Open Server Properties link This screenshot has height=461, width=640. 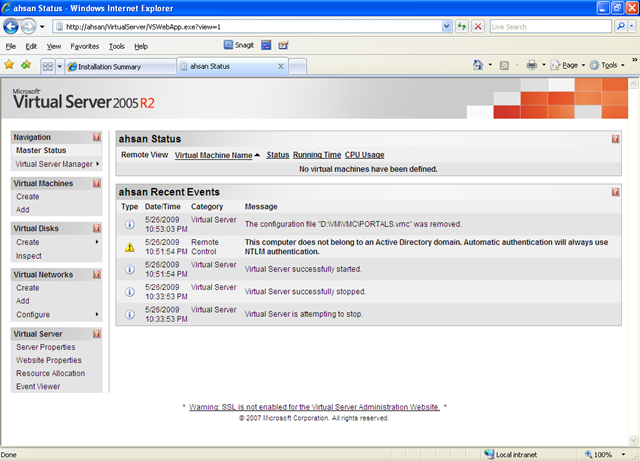click(x=45, y=347)
